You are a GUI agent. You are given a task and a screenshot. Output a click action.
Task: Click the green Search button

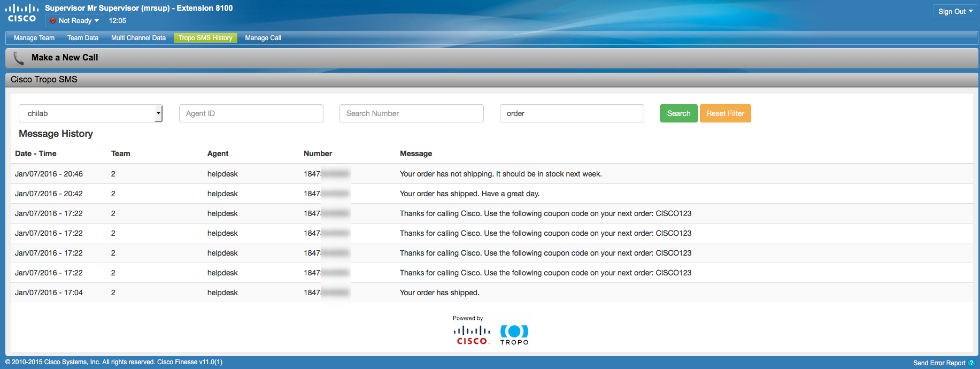pyautogui.click(x=678, y=113)
